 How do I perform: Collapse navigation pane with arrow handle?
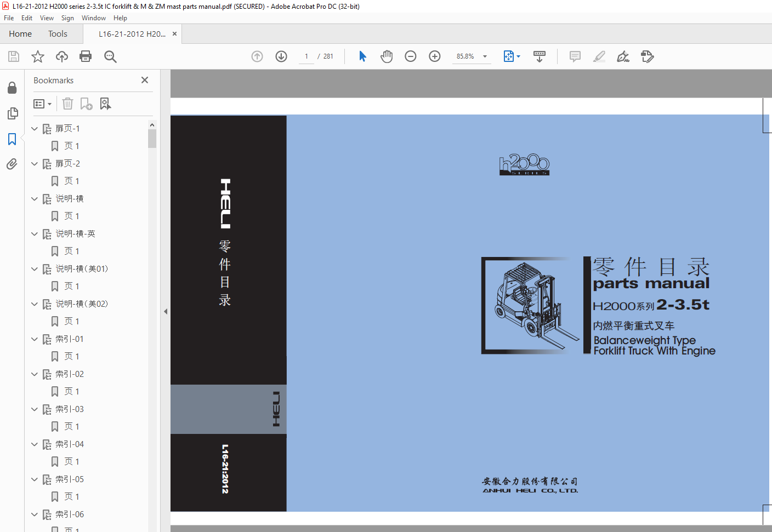pos(165,311)
